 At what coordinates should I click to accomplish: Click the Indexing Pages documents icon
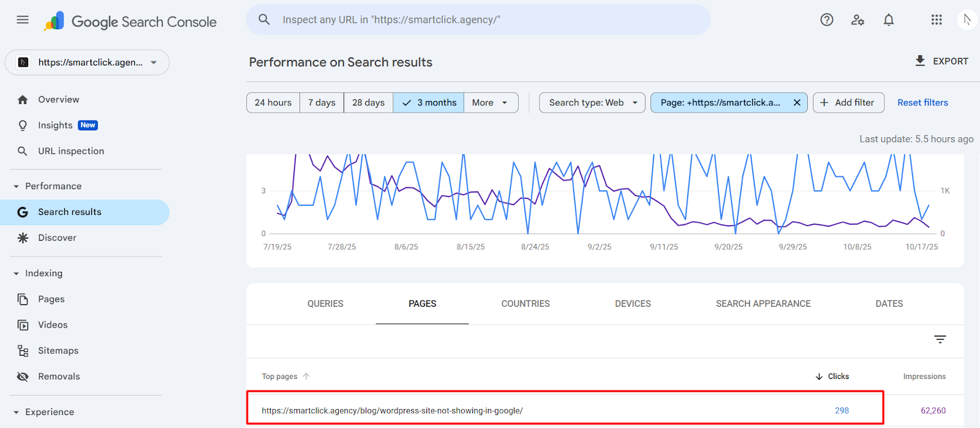point(23,299)
